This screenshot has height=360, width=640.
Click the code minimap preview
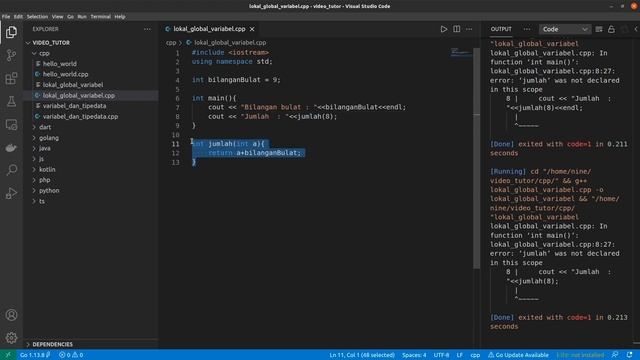[x=461, y=53]
